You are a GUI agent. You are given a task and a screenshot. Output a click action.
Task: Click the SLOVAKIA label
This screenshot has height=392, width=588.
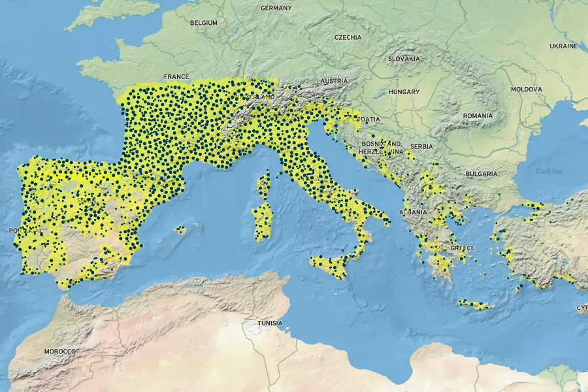404,59
